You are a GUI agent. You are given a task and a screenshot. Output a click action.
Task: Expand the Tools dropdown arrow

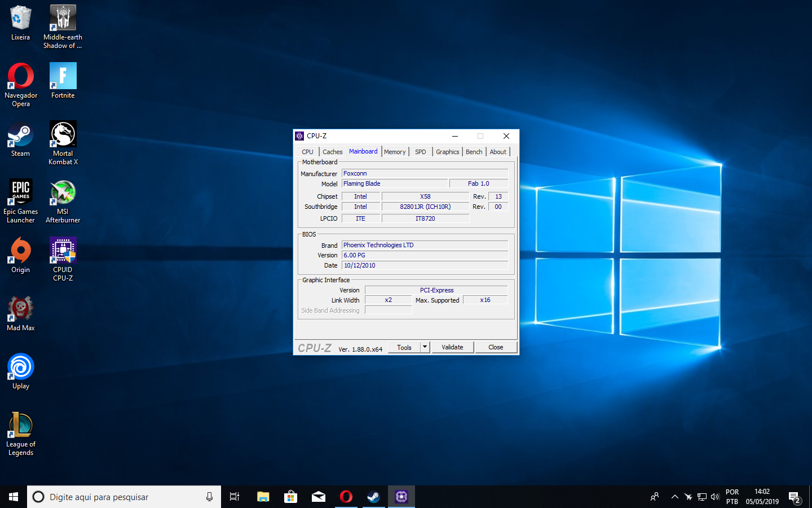(x=425, y=347)
